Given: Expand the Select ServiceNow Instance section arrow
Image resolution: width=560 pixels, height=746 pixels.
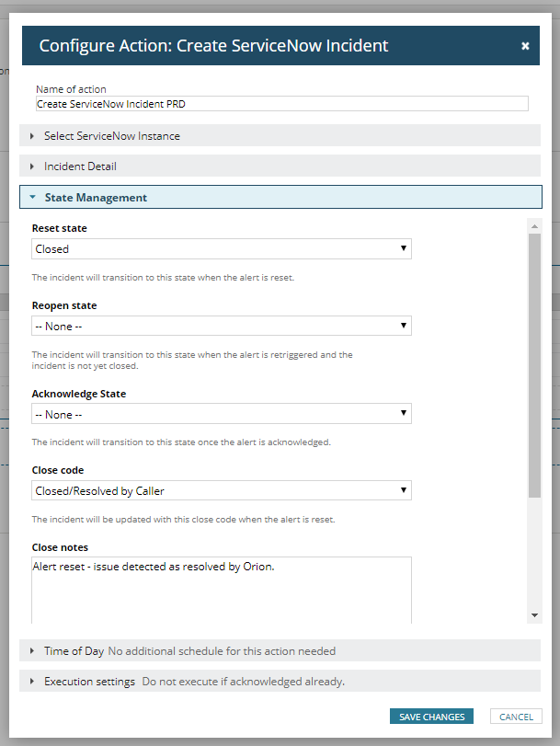Looking at the screenshot, I should (x=32, y=136).
